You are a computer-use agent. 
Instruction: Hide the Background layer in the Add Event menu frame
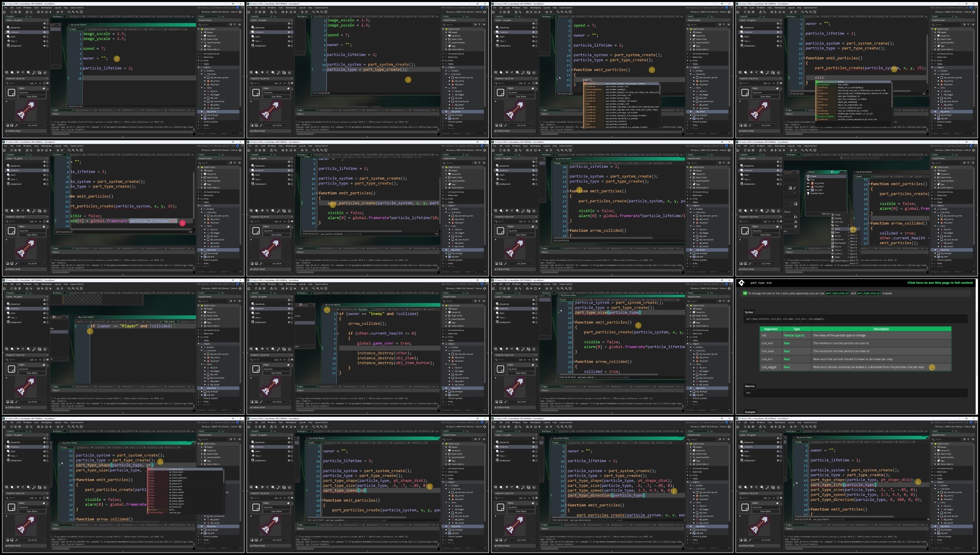point(778,184)
